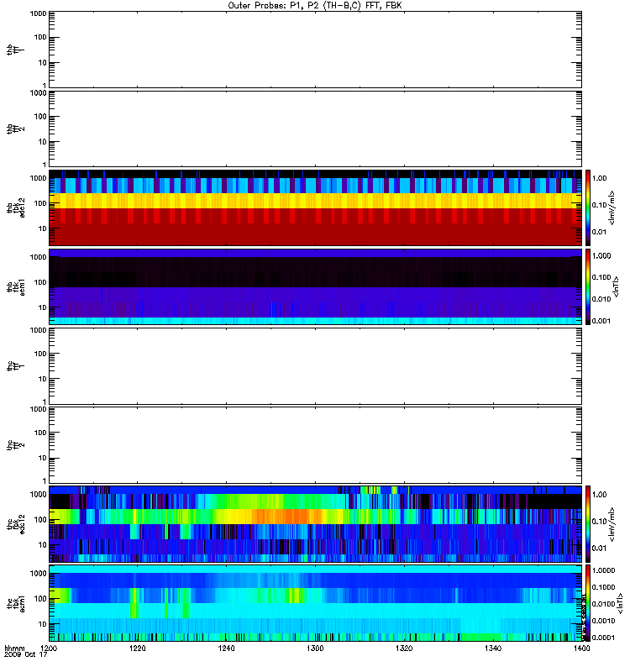Viewport: 630px width, 672px height.
Task: Click the '100' tick of thb fff 2 axis
Action: [40, 117]
